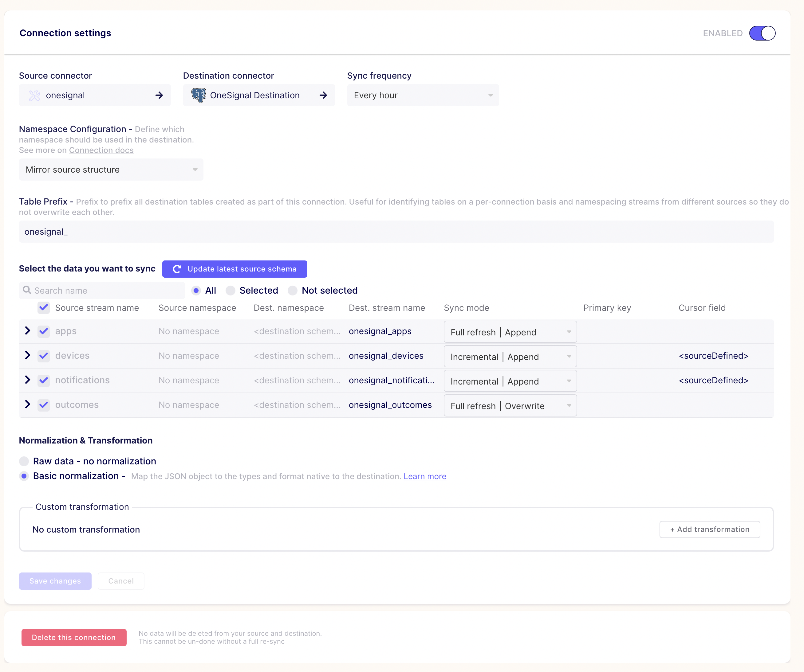Image resolution: width=804 pixels, height=672 pixels.
Task: Disable the connection using the ENABLED toggle
Action: click(x=762, y=33)
